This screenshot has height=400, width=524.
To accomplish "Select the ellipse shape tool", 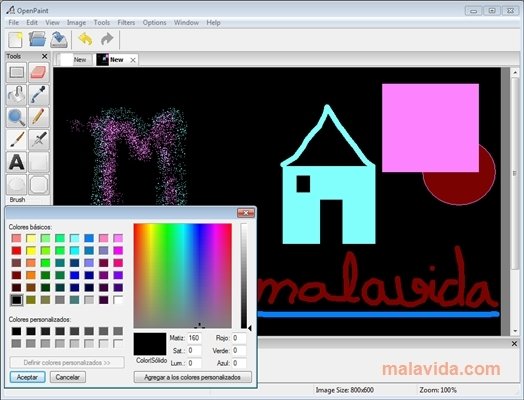I will [16, 184].
